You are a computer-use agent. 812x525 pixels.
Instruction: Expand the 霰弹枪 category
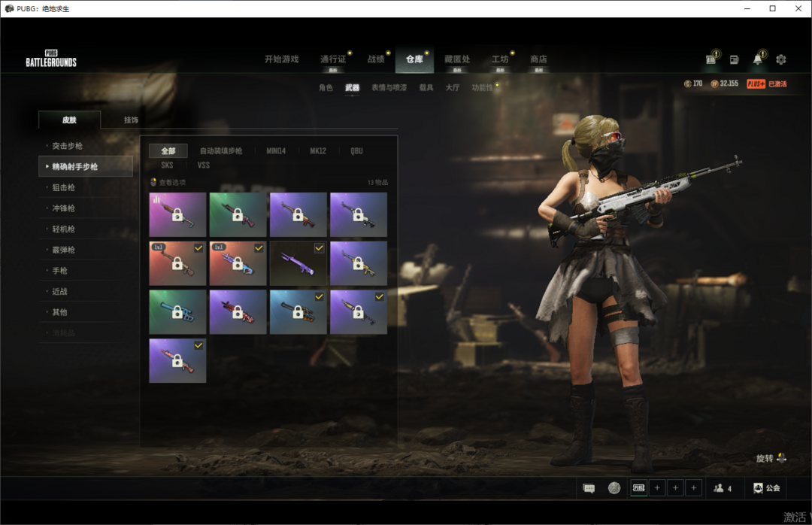pos(86,249)
